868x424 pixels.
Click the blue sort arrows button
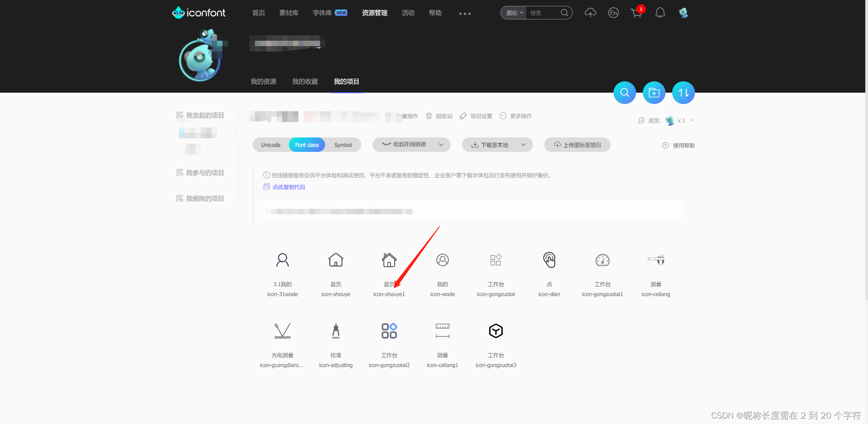click(x=684, y=93)
